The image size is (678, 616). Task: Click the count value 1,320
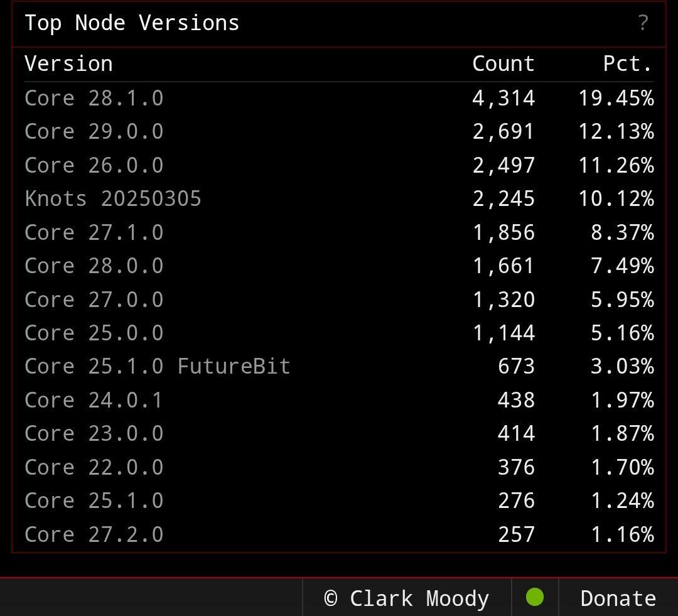[x=503, y=300]
